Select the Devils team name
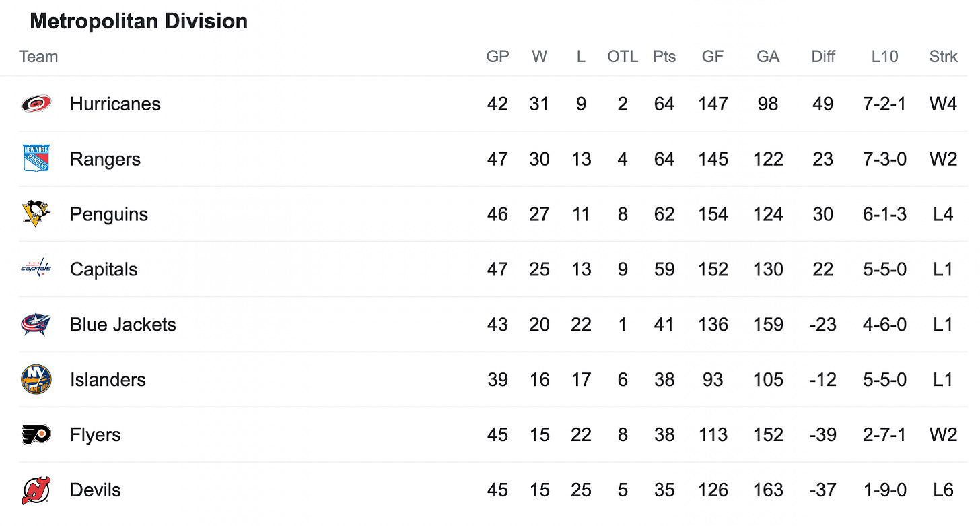 96,490
